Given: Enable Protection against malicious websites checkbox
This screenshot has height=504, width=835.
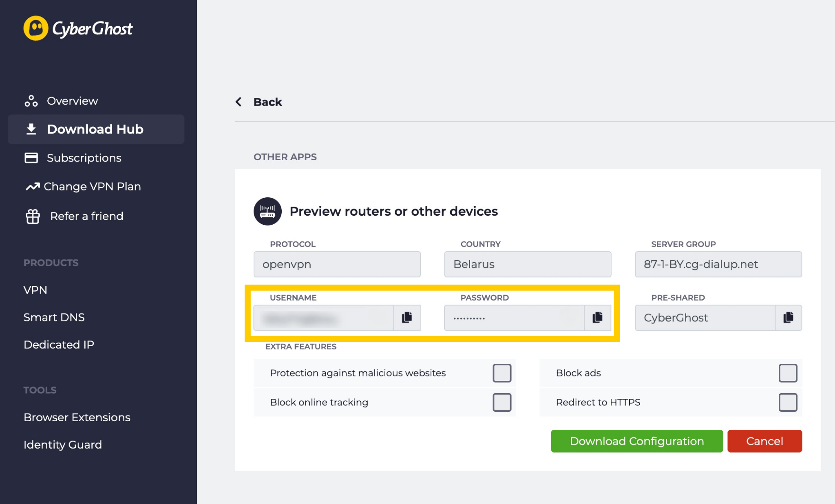Looking at the screenshot, I should point(502,373).
